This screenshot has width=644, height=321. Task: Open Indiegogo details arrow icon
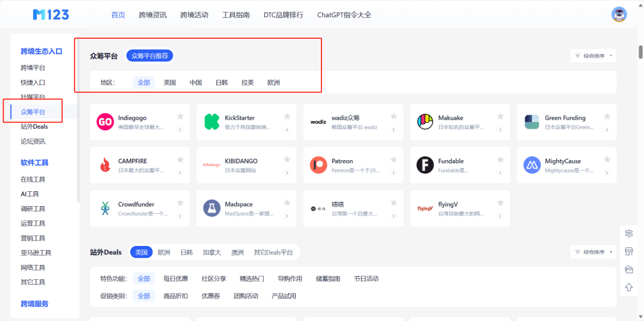(x=180, y=130)
